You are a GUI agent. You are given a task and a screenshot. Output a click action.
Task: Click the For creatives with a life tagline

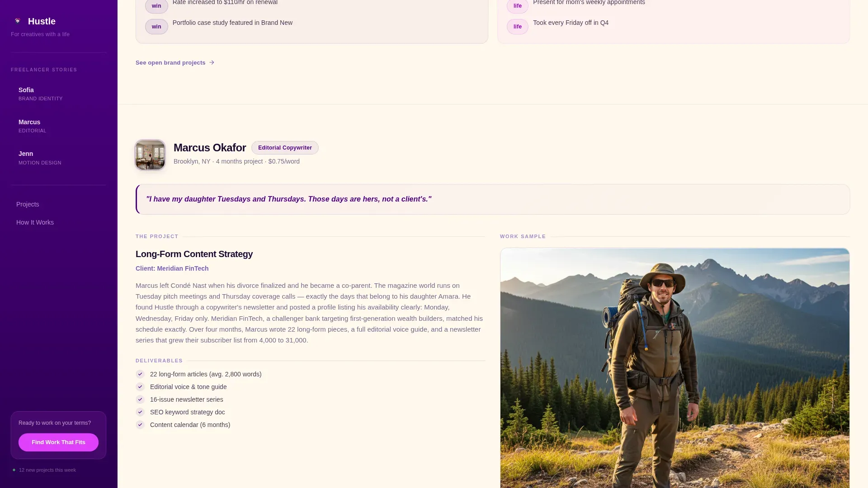40,34
